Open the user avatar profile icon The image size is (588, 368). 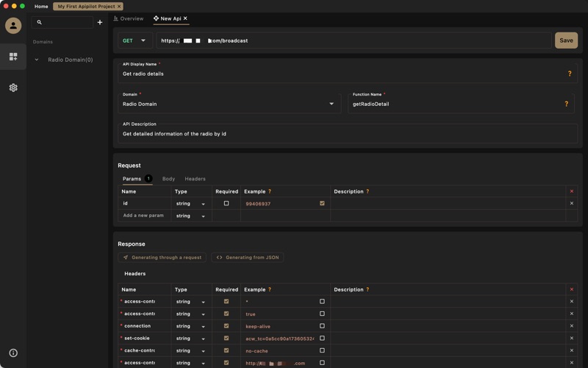(x=13, y=26)
